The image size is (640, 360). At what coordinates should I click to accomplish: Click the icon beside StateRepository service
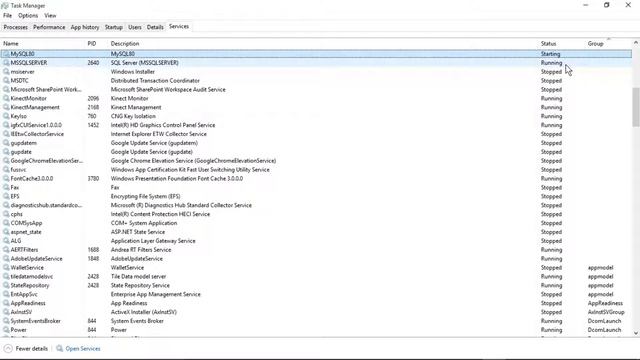pyautogui.click(x=6, y=285)
